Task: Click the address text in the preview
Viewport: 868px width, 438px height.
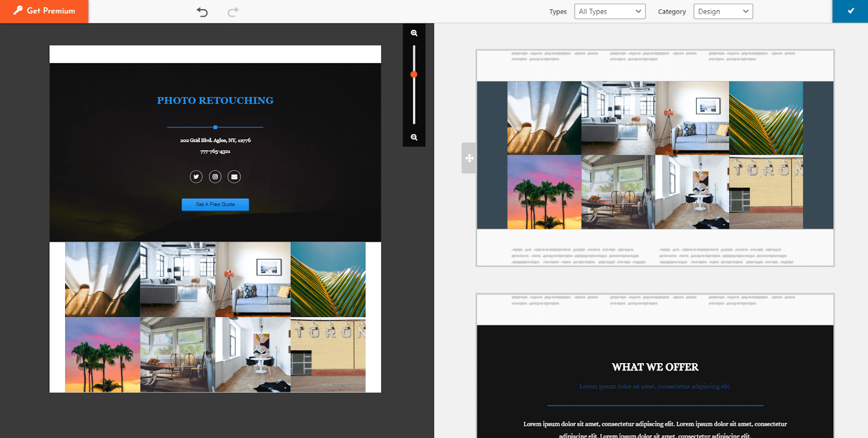Action: [215, 140]
